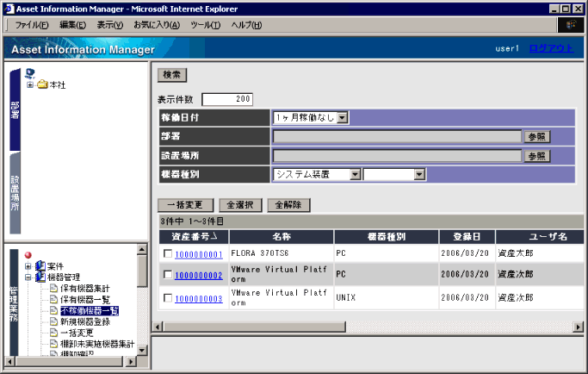Select 新規機器登録 in the tree
Screen dimensions: 588x374
pyautogui.click(x=85, y=321)
